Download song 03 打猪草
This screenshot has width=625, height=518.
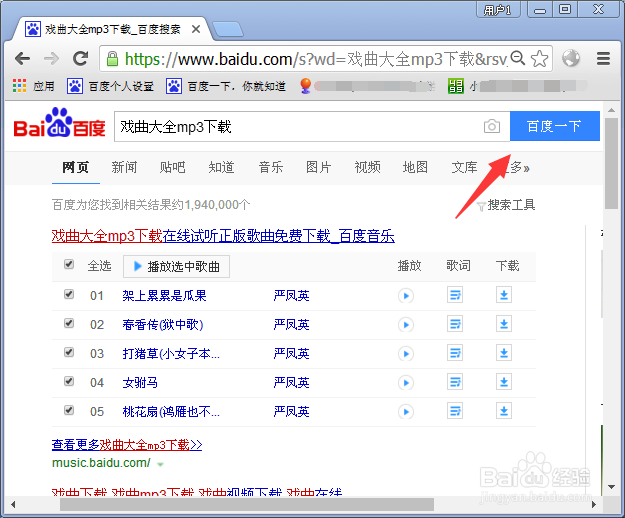[x=504, y=353]
